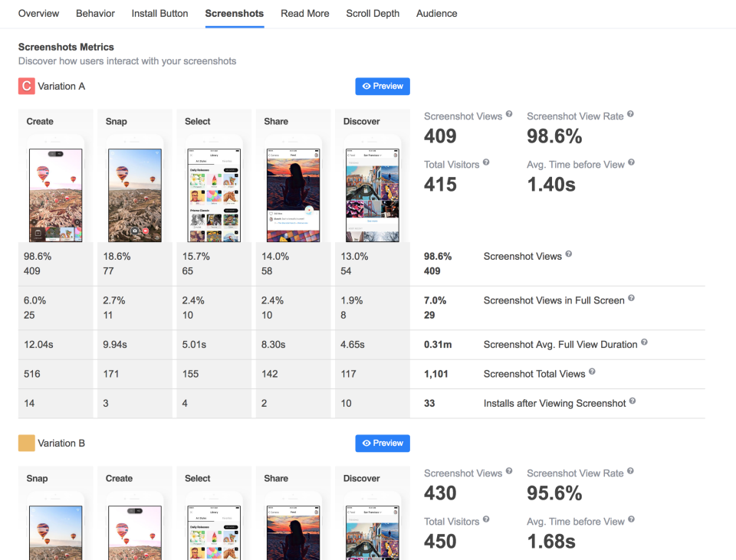The width and height of the screenshot is (736, 560).
Task: Show help for Avg. Time before View
Action: coord(631,164)
